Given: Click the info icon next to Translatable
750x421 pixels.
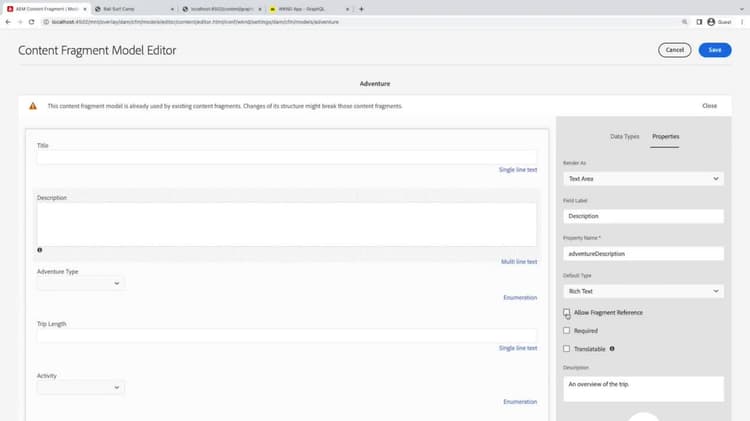Looking at the screenshot, I should pos(612,349).
